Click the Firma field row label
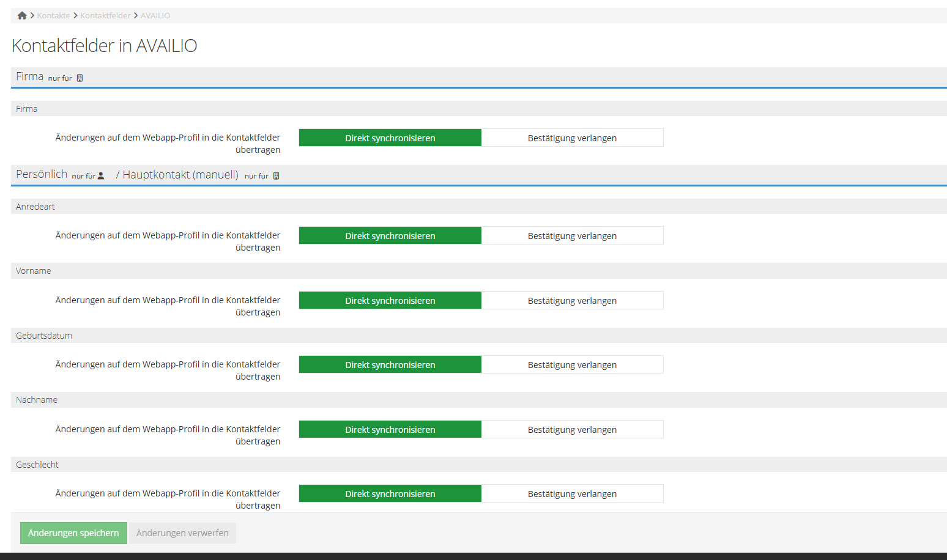The height and width of the screenshot is (560, 947). click(x=27, y=109)
